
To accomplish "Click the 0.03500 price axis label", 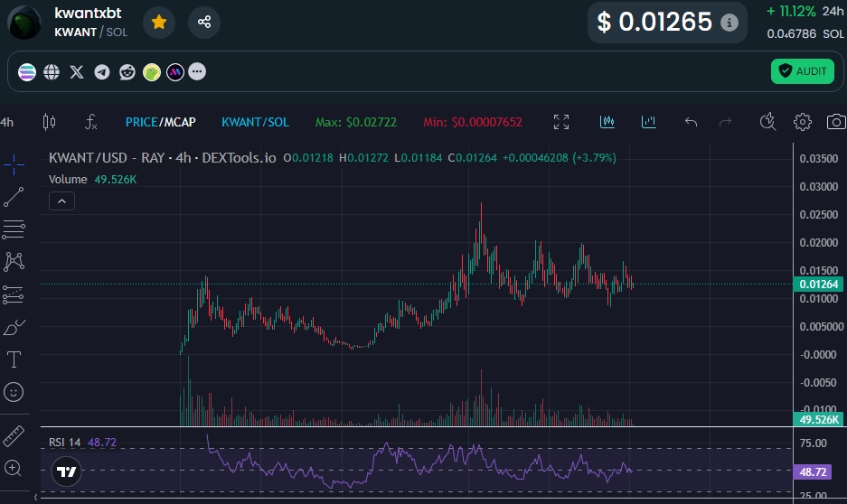I will tap(818, 159).
